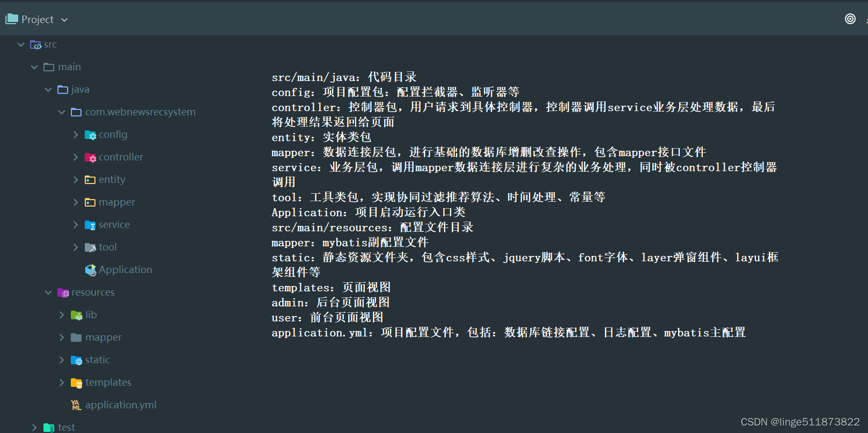
Task: Click the application.yml YAML file icon
Action: pyautogui.click(x=76, y=405)
